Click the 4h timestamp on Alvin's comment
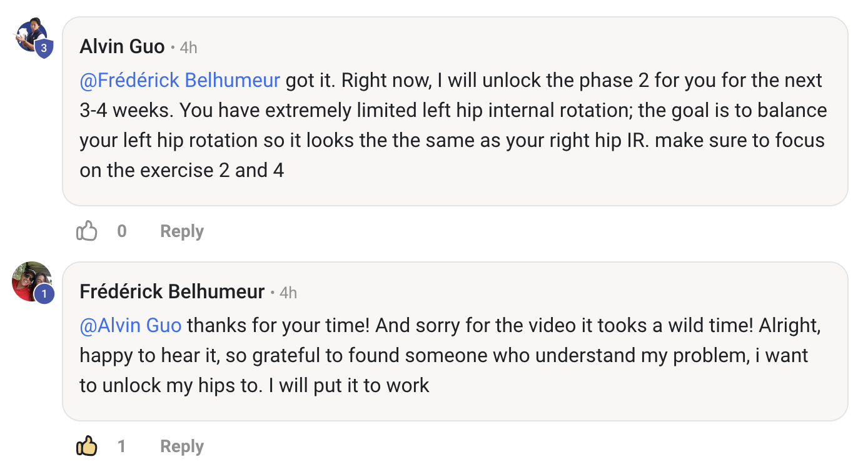Screen dimensions: 868x469 (x=188, y=48)
